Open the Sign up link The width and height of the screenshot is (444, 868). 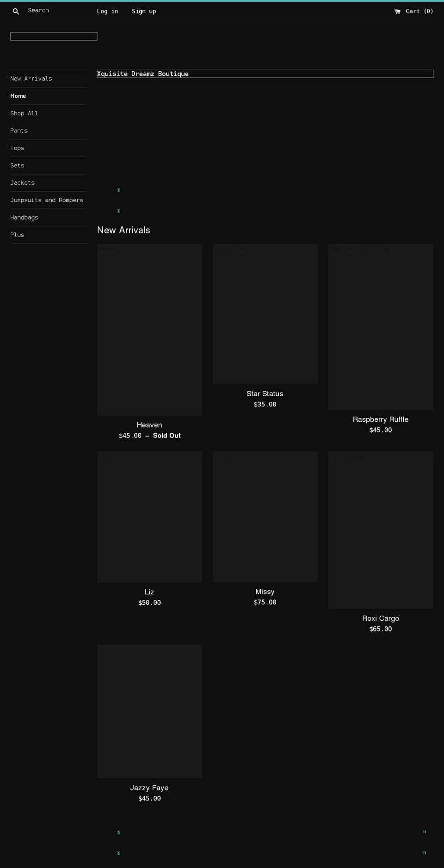143,11
